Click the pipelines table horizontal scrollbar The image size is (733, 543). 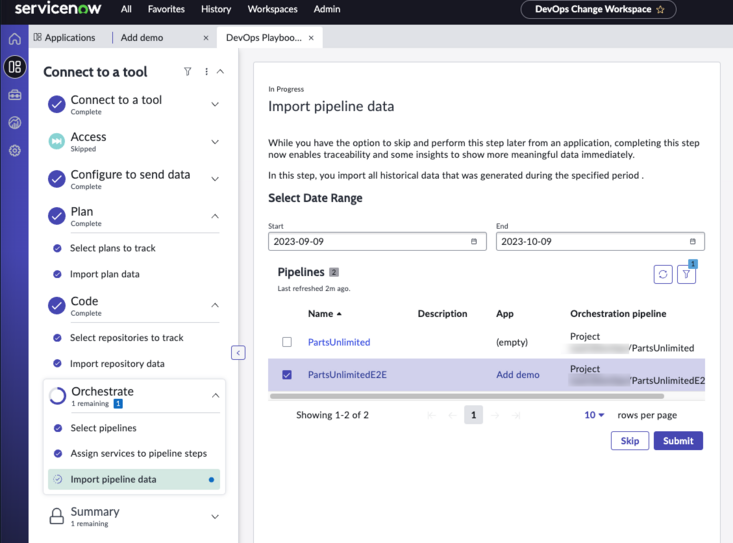[467, 396]
